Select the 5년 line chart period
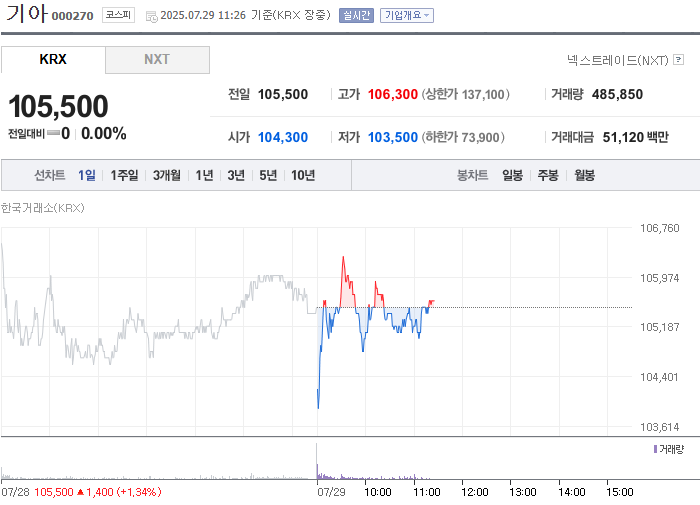This screenshot has width=700, height=505. pos(268,175)
